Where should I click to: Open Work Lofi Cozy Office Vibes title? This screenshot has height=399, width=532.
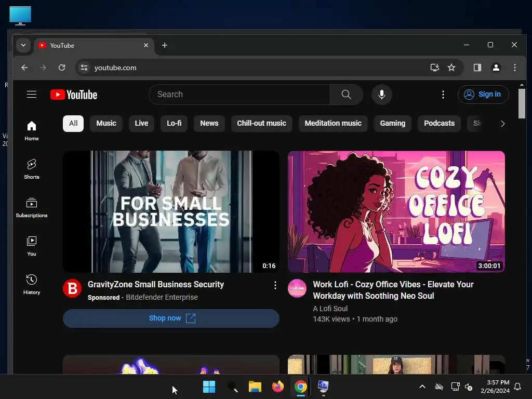[x=393, y=290]
